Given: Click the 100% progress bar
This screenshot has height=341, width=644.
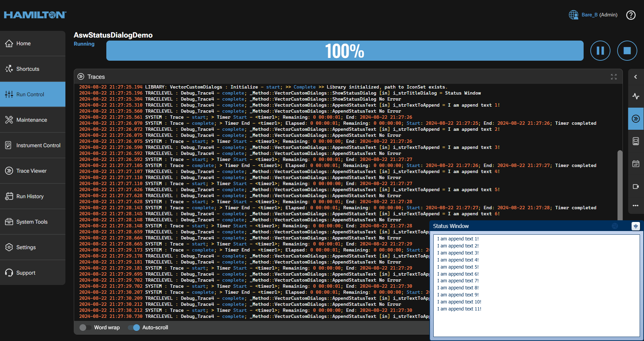Looking at the screenshot, I should pyautogui.click(x=345, y=51).
